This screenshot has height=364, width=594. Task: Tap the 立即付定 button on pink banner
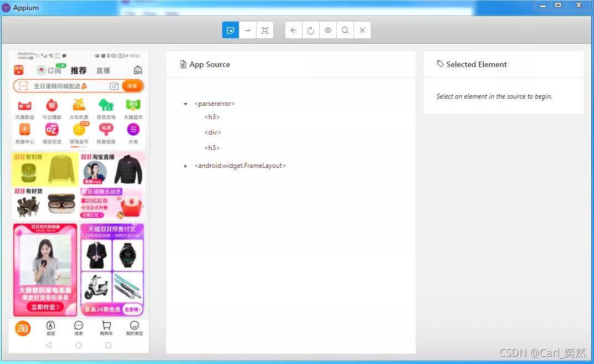click(x=45, y=307)
